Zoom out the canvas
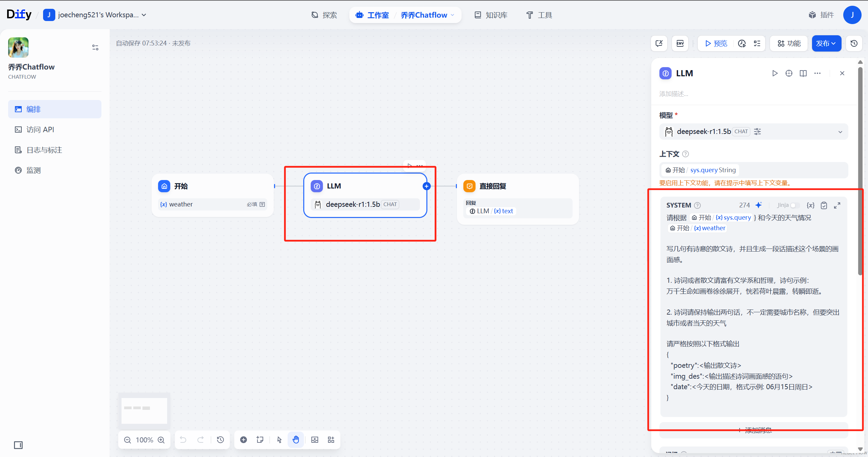This screenshot has width=868, height=457. point(128,440)
